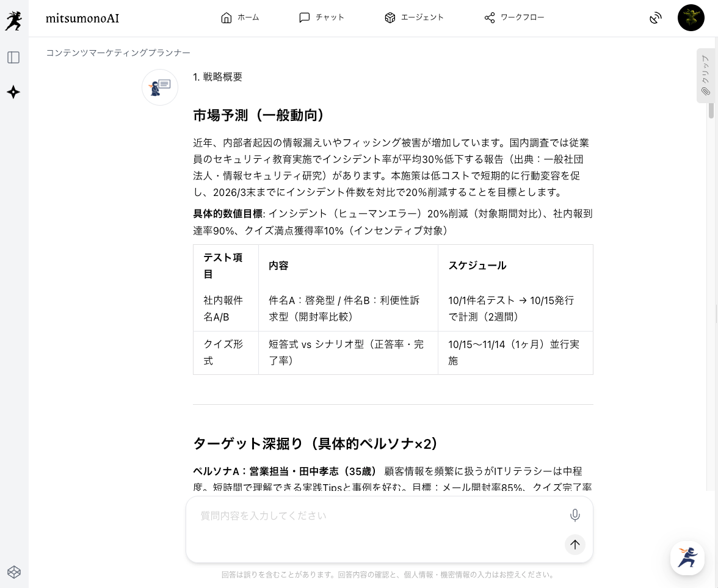Click the home icon next to ホーム

pos(226,18)
